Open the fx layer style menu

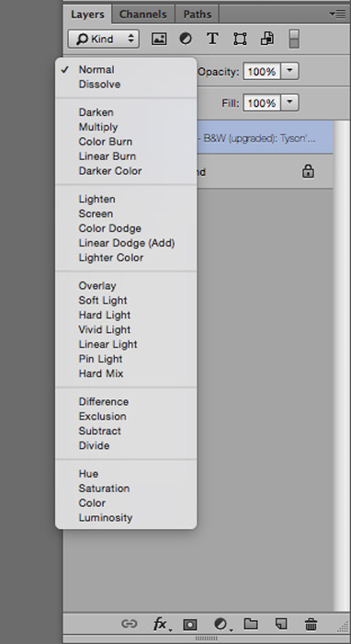161,625
